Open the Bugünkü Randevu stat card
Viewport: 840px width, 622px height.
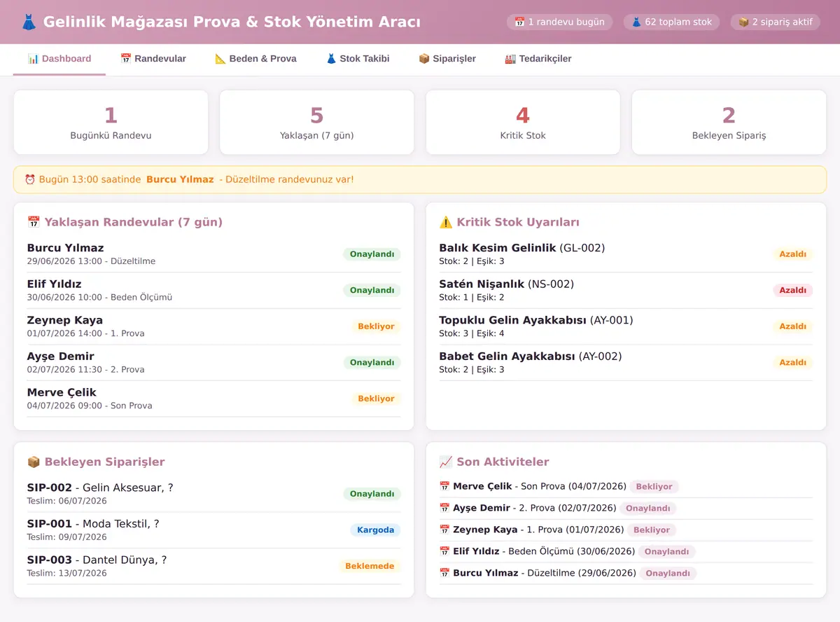111,122
